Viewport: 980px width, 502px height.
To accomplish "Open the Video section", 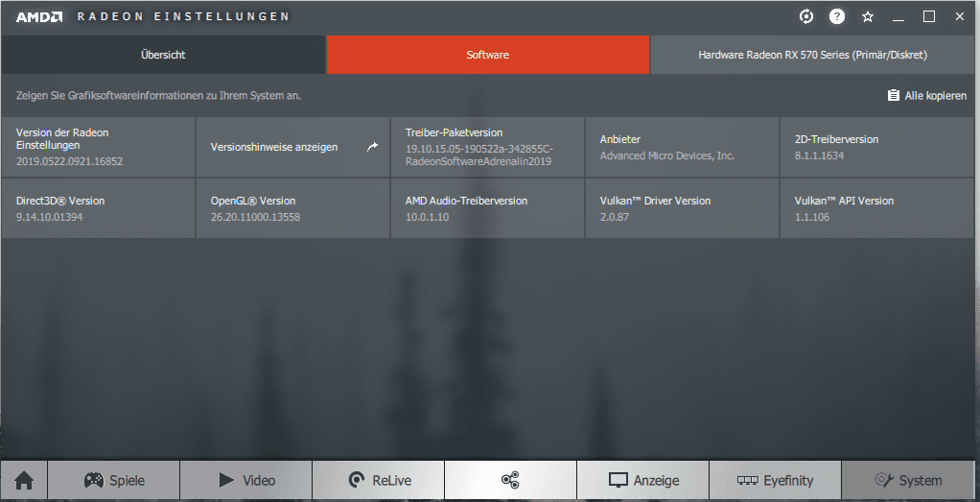I will point(246,481).
